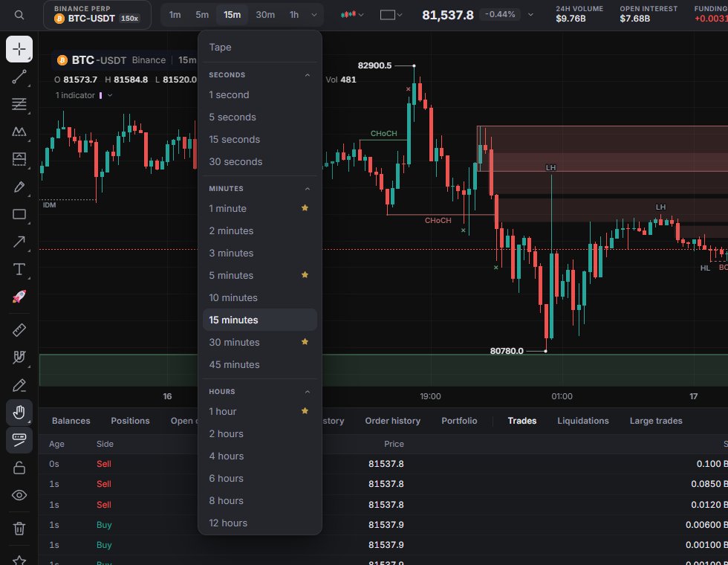Pick the Tape option in menu

[260, 48]
